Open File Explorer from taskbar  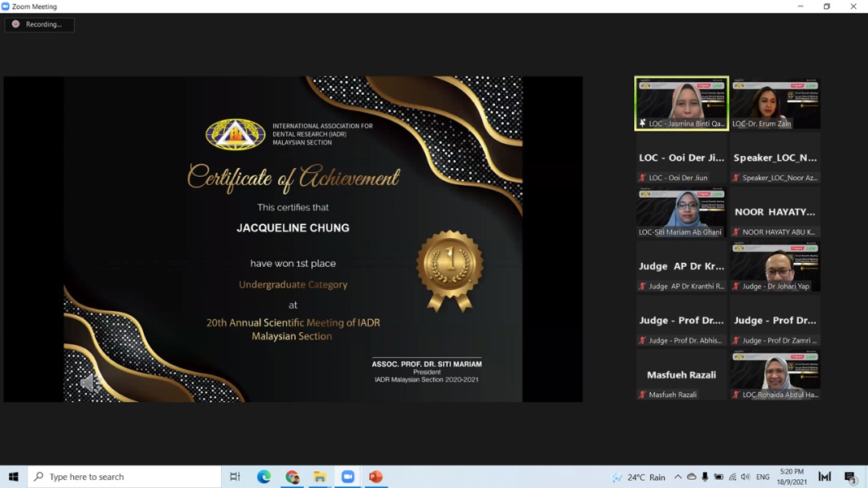[319, 477]
